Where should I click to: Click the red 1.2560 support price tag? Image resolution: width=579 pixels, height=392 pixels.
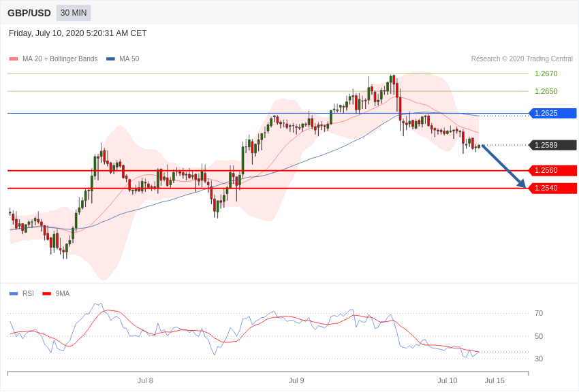click(552, 170)
